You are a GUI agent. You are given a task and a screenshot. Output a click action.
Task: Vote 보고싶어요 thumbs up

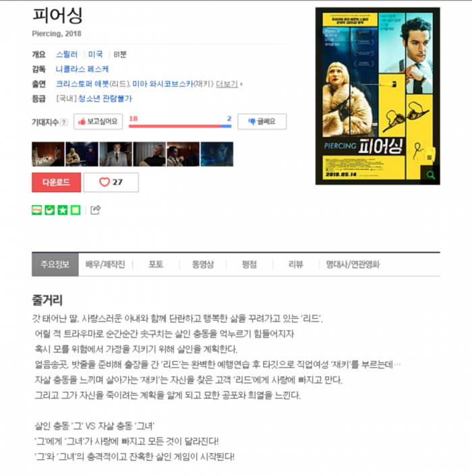98,122
